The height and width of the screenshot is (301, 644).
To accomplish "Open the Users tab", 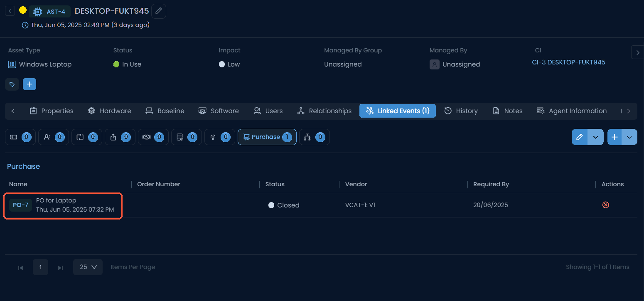I will tap(268, 111).
